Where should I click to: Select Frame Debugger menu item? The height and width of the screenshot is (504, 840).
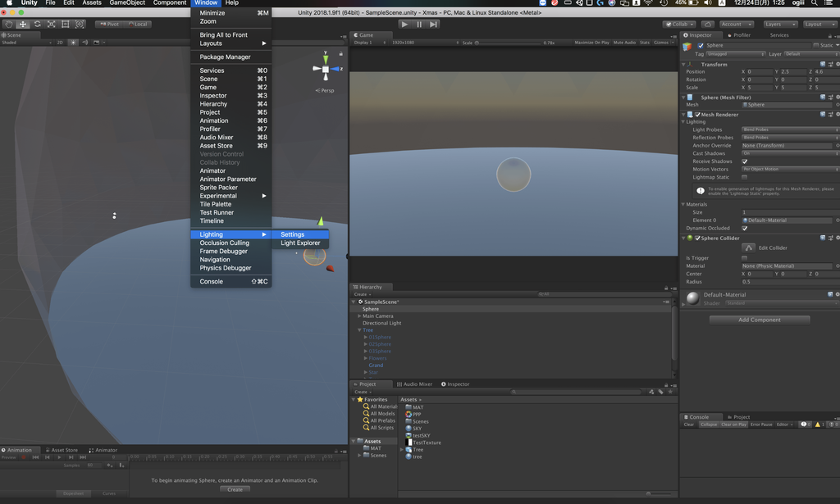point(231,252)
